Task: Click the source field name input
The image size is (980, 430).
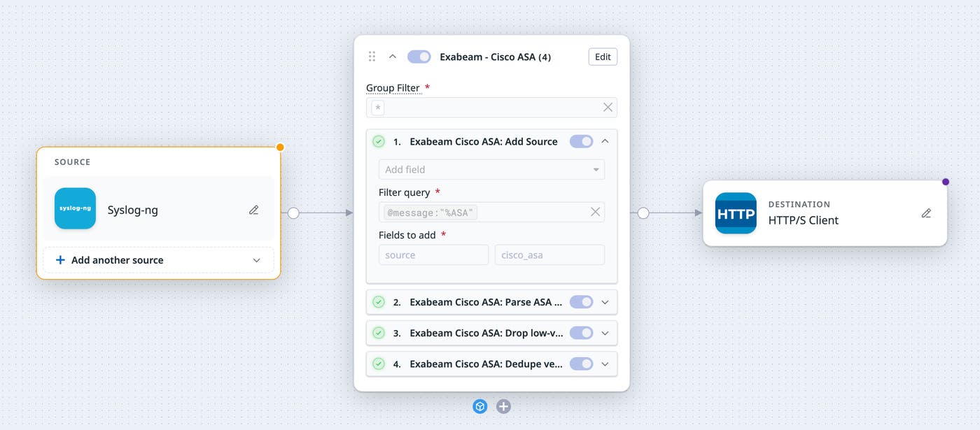Action: click(433, 255)
